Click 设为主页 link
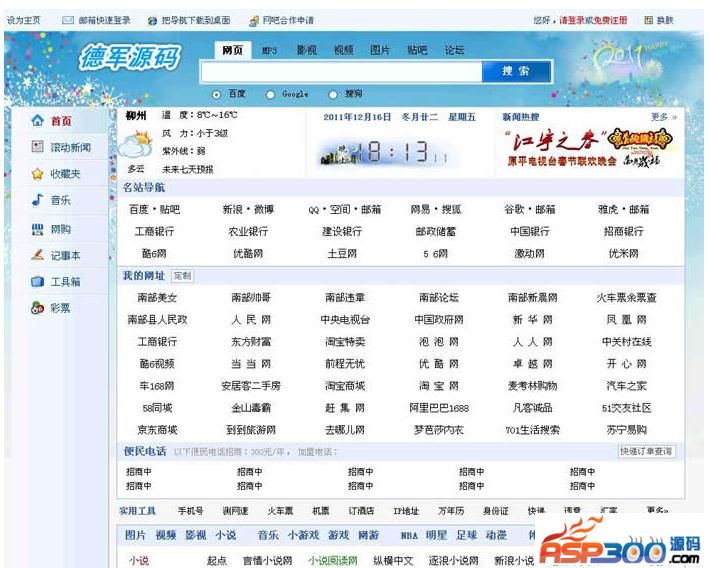The image size is (710, 568). tap(24, 20)
